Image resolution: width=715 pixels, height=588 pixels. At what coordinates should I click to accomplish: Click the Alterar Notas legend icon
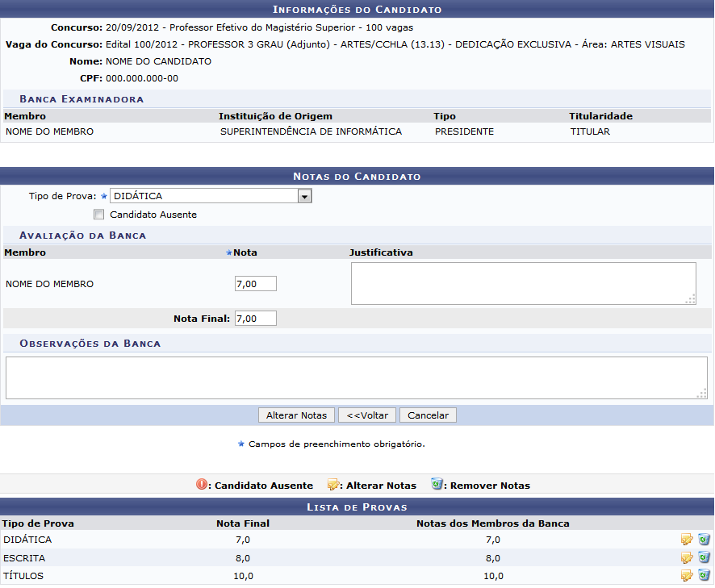tap(332, 485)
